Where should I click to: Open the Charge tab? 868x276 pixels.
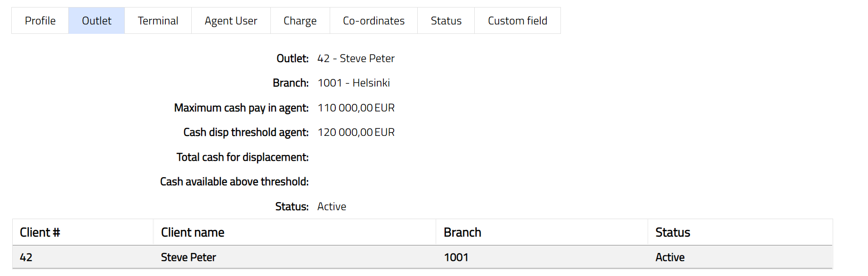(300, 21)
